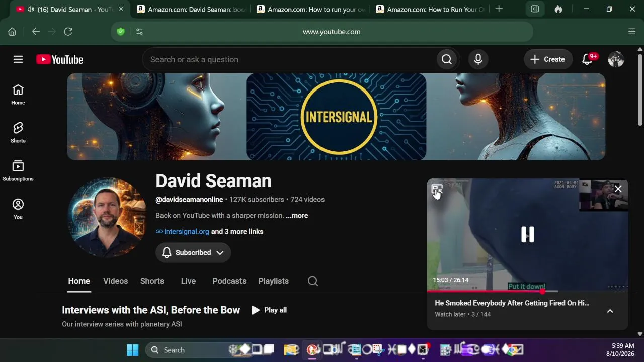The height and width of the screenshot is (362, 644).
Task: Go back to the previous page
Action: coord(36,32)
